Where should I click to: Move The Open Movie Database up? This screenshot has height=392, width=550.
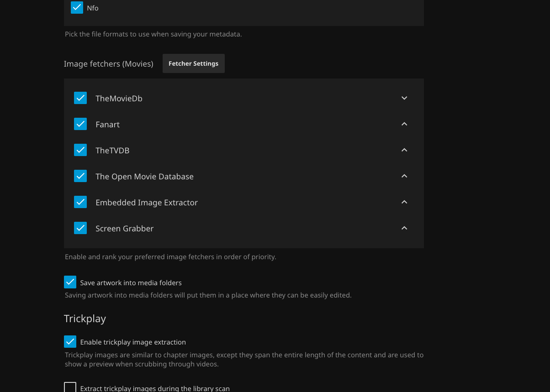[404, 176]
